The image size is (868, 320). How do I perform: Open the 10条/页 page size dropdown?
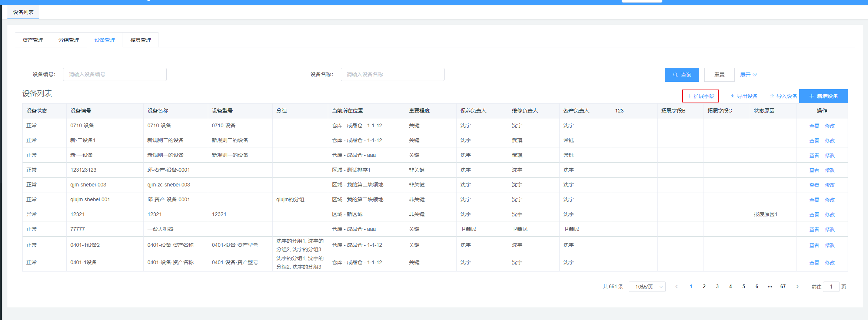(x=647, y=287)
